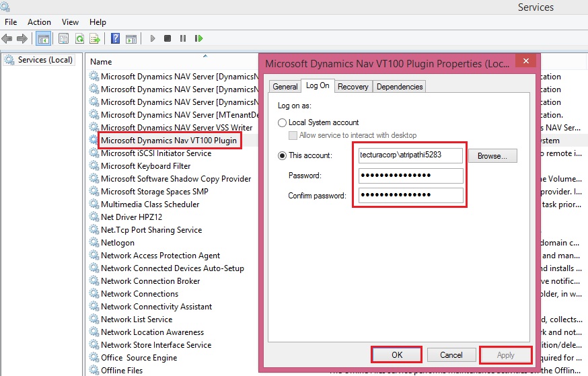Open the Dependencies tab
The height and width of the screenshot is (376, 588).
(x=399, y=86)
